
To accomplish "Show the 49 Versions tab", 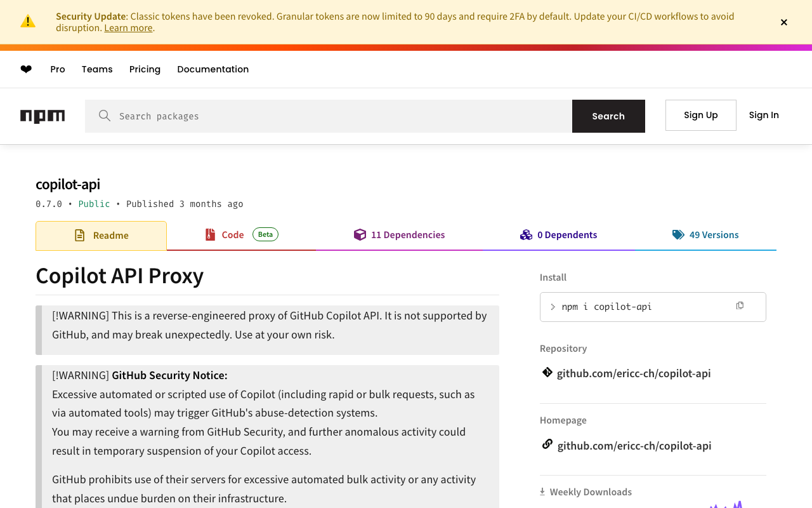I will (x=705, y=235).
